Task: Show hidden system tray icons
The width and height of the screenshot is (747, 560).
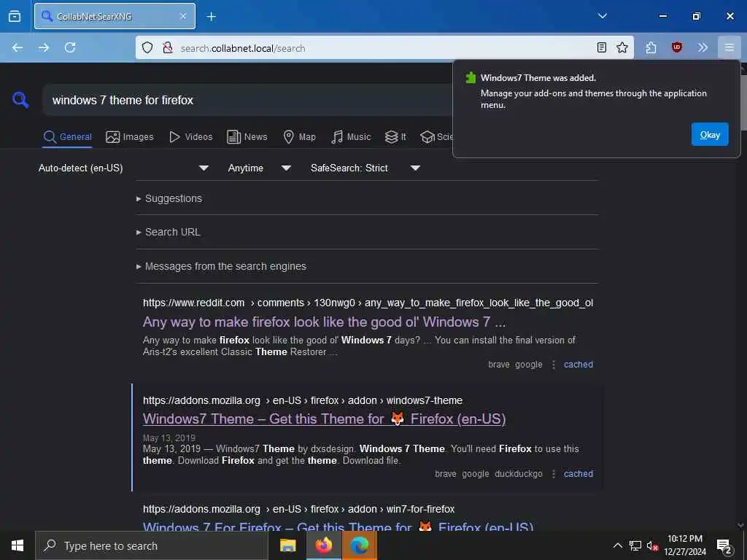Action: pos(617,545)
